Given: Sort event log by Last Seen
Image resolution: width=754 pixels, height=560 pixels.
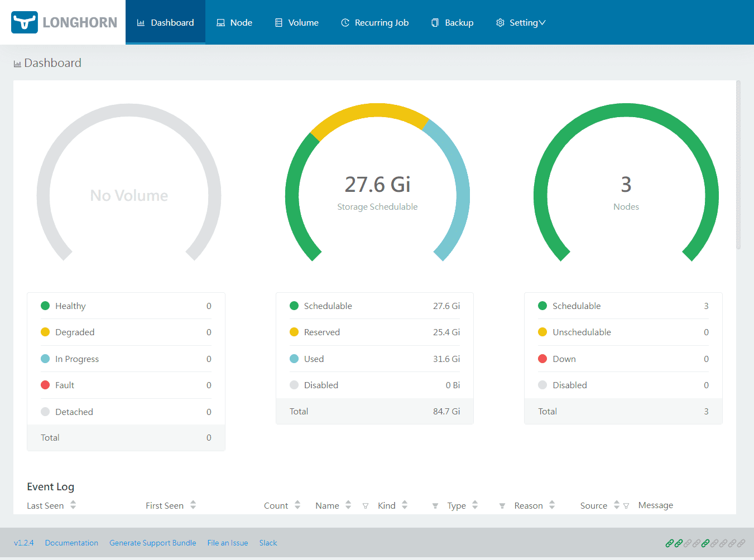Looking at the screenshot, I should click(73, 505).
